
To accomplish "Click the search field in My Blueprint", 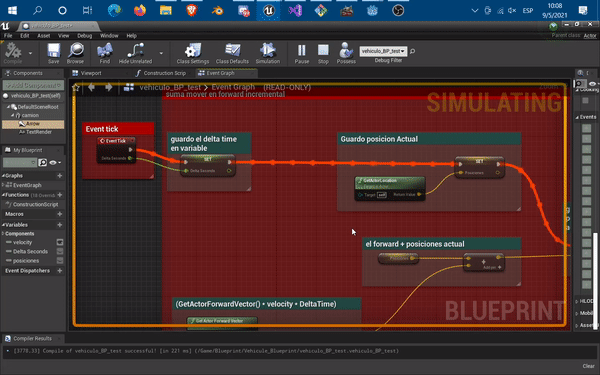I will tap(20, 163).
